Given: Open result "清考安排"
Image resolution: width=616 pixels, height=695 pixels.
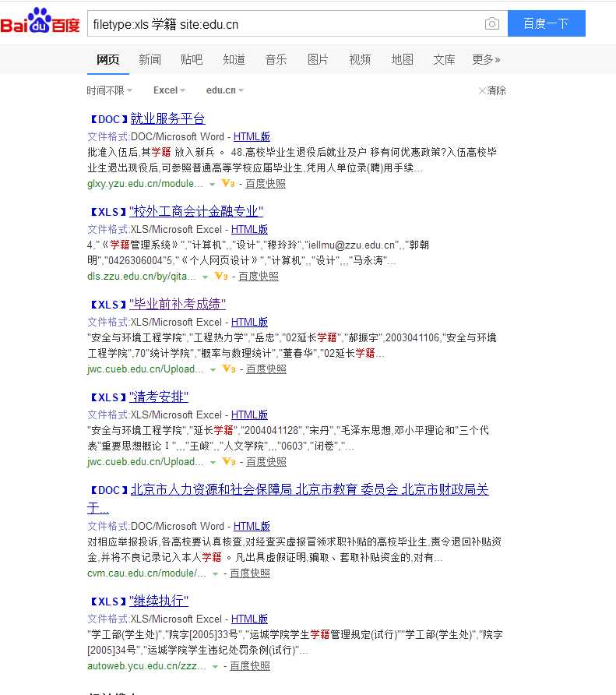Looking at the screenshot, I should (159, 397).
